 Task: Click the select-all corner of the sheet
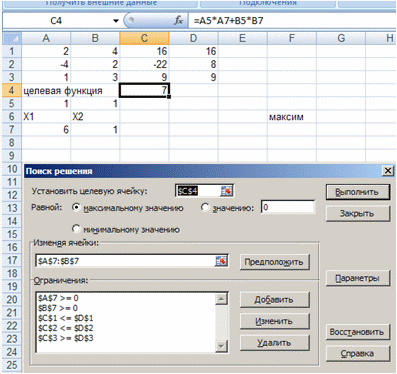(x=12, y=38)
